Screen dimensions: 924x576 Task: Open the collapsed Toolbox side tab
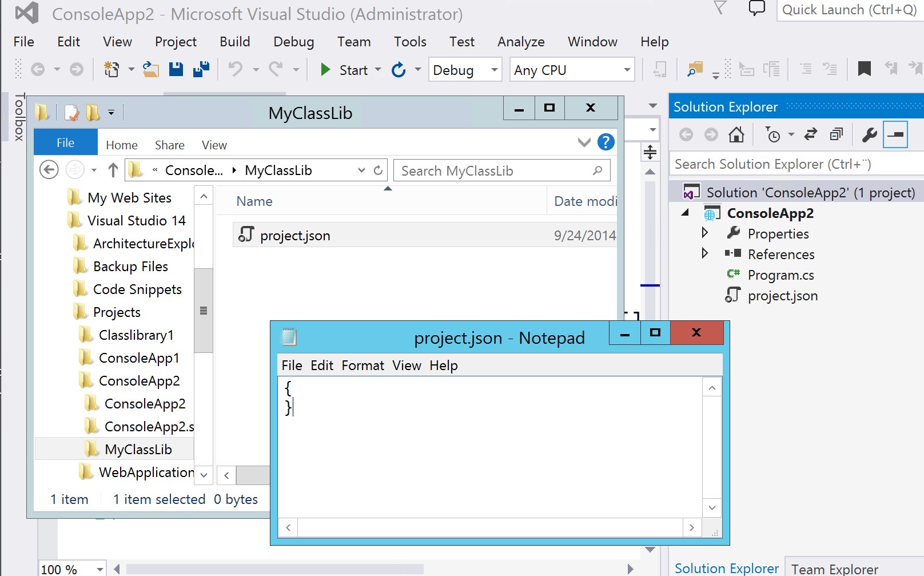click(19, 117)
